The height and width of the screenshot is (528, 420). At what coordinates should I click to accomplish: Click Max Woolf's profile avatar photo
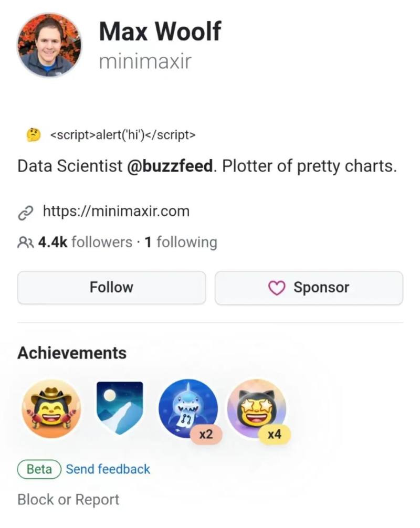(49, 46)
